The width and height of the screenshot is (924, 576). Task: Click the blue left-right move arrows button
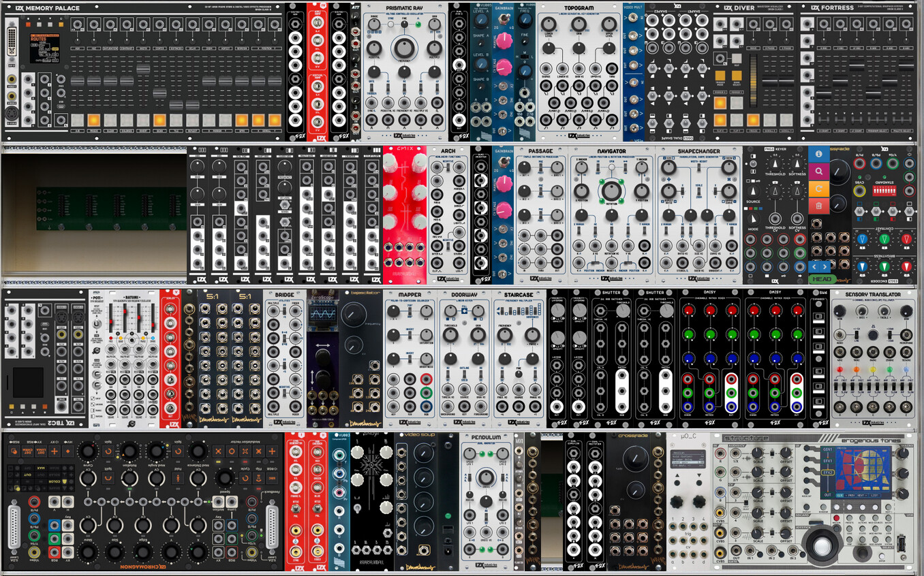pos(820,267)
